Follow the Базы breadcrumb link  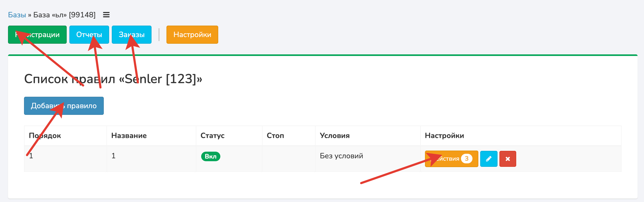17,15
